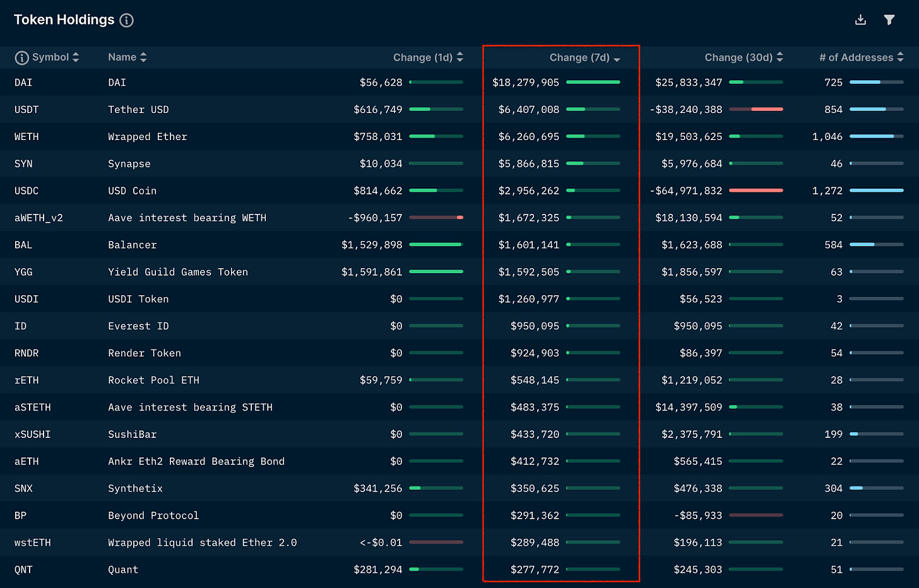Click the name USD Coin

[x=133, y=191]
